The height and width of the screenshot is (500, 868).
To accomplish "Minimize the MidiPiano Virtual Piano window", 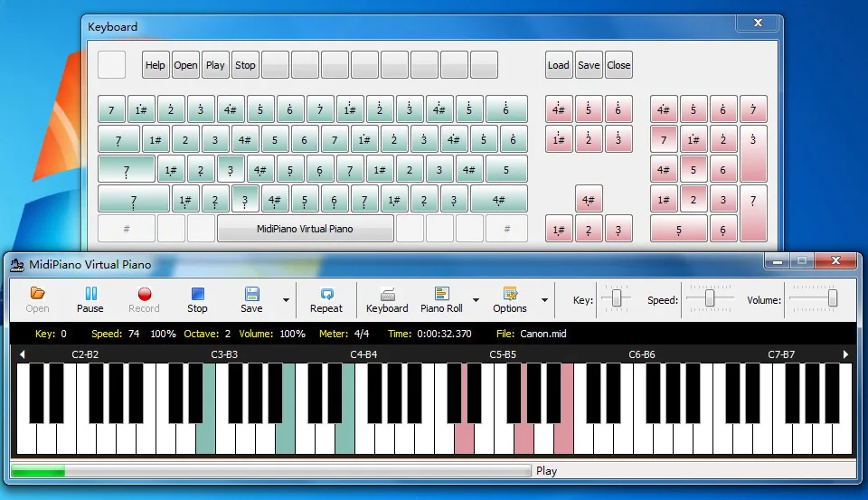I will tap(778, 260).
